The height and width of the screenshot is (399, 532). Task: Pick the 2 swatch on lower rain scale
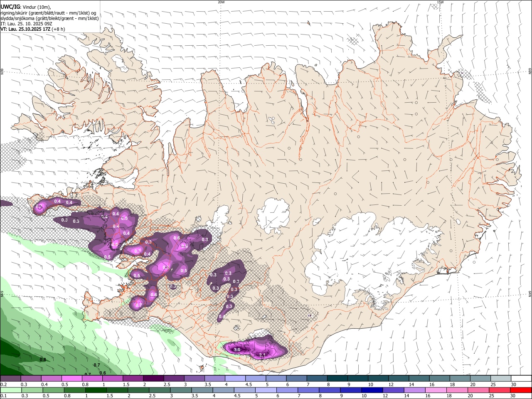(138, 390)
